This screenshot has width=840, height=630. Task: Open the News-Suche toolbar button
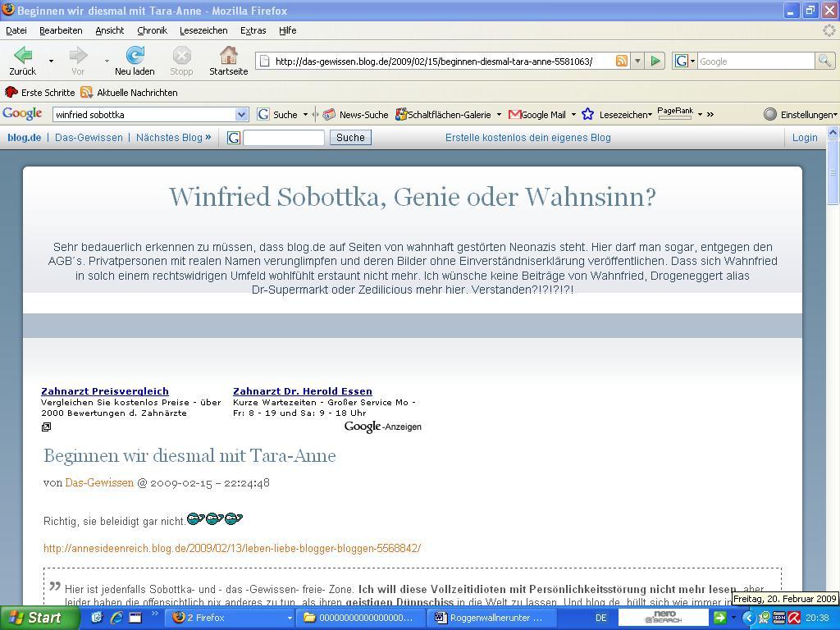(x=355, y=115)
